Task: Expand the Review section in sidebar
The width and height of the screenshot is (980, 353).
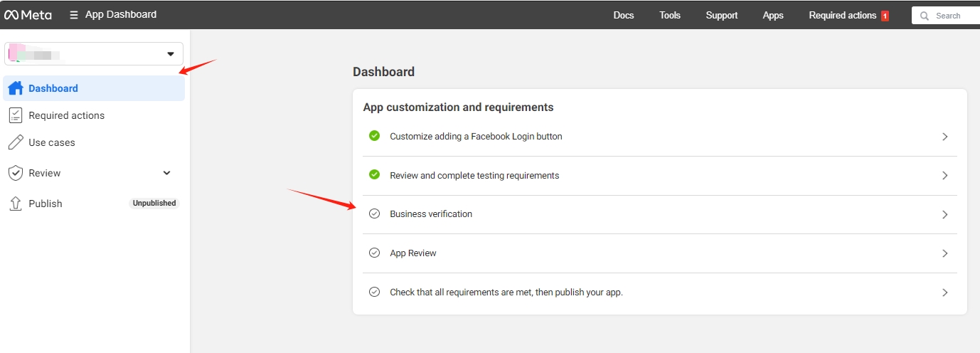Action: [x=167, y=173]
